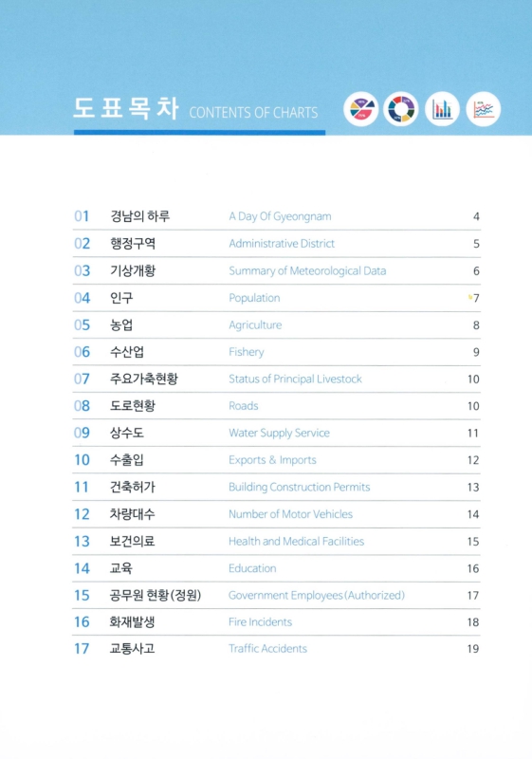The height and width of the screenshot is (759, 532).
Task: Open 'Exports & Imports' entry
Action: click(277, 460)
